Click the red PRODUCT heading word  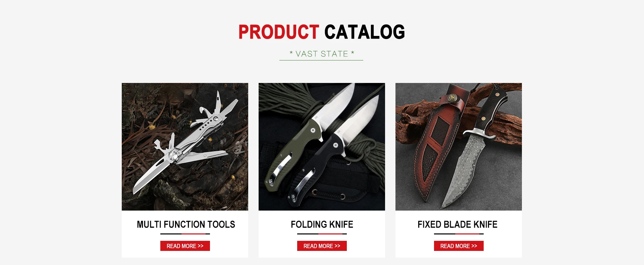[279, 32]
